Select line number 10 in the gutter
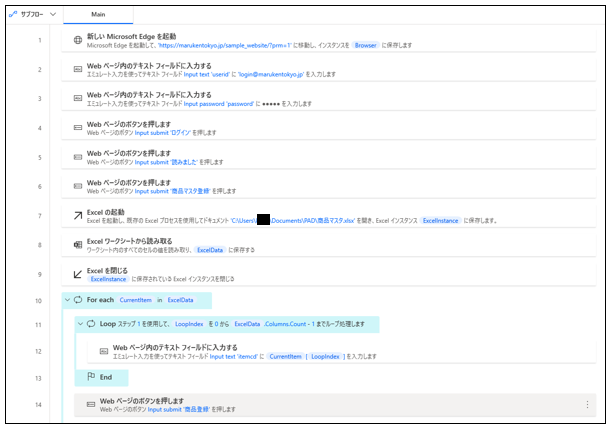The image size is (615, 433). tap(38, 301)
